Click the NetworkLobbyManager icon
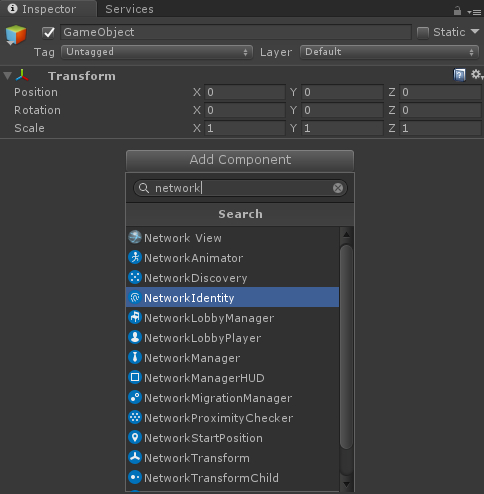Image resolution: width=484 pixels, height=494 pixels. point(135,317)
